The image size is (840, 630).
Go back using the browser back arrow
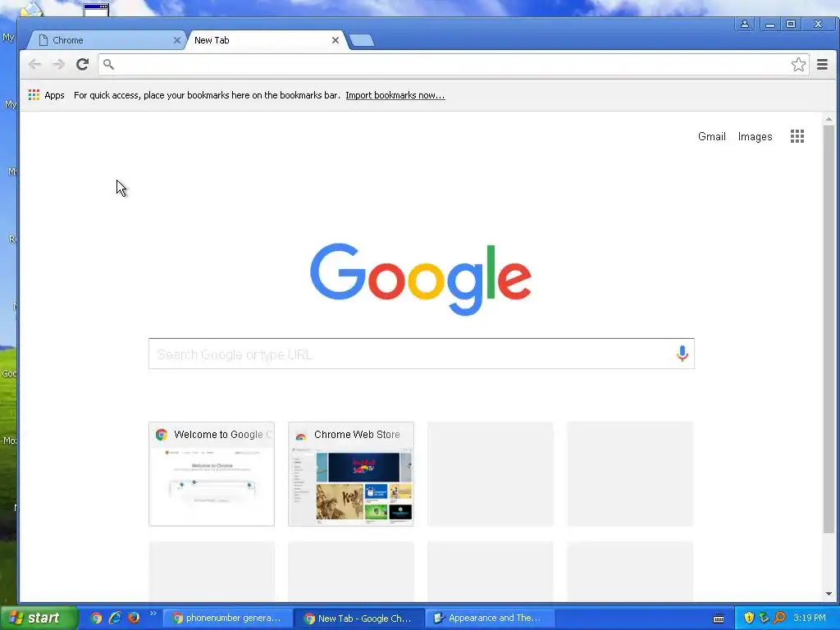point(34,64)
